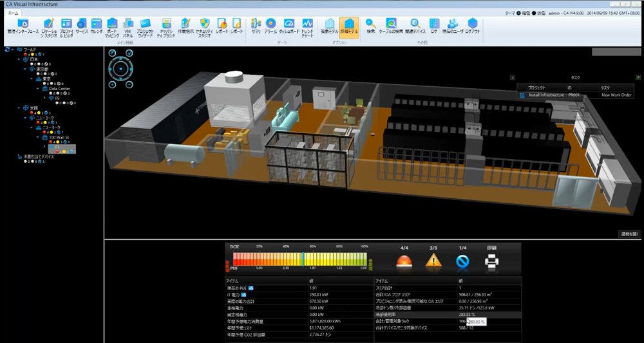Image resolution: width=644 pixels, height=343 pixels.
Task: Click the タスク column header in task panel
Action: 605,88
